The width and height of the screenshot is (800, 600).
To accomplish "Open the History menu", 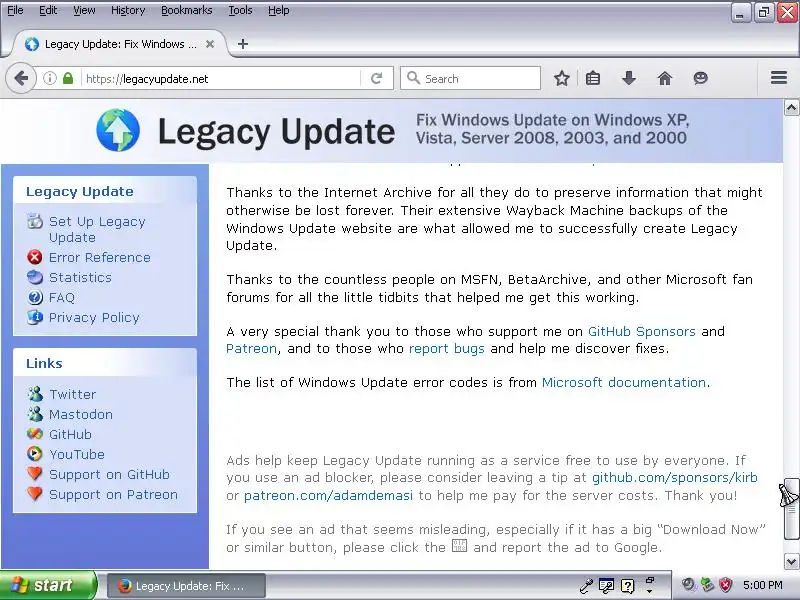I will pyautogui.click(x=128, y=10).
